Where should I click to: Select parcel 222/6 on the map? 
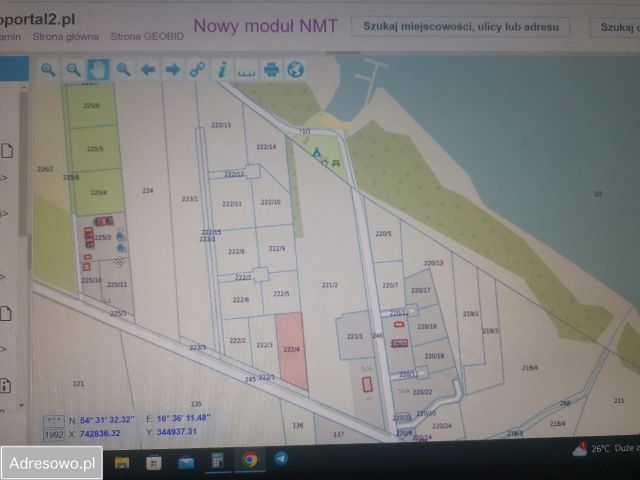click(x=241, y=300)
